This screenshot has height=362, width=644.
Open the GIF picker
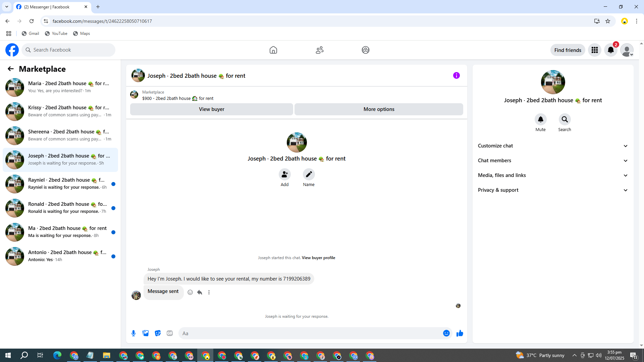[x=170, y=333]
